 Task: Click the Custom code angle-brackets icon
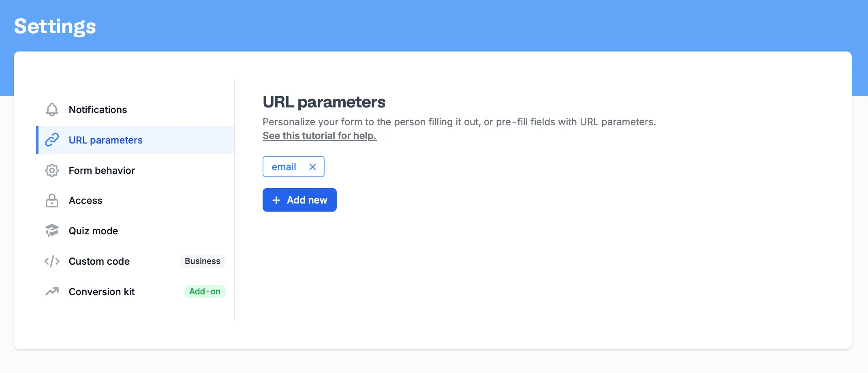click(52, 261)
